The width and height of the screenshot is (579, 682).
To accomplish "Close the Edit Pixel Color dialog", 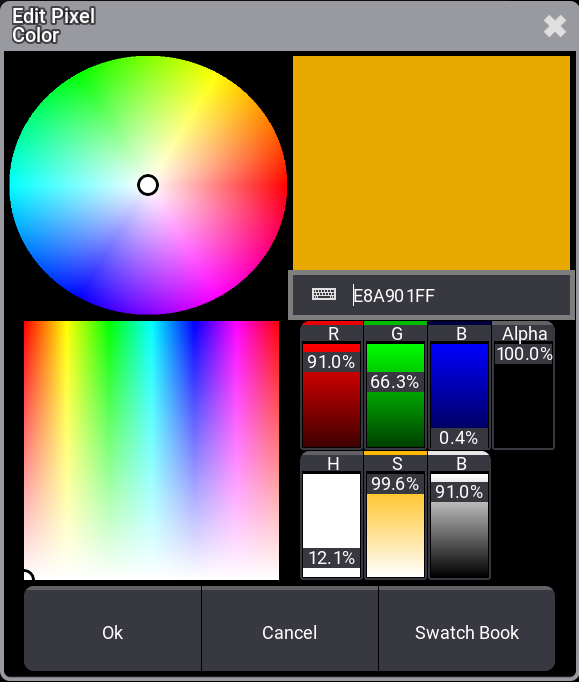I will coord(555,26).
